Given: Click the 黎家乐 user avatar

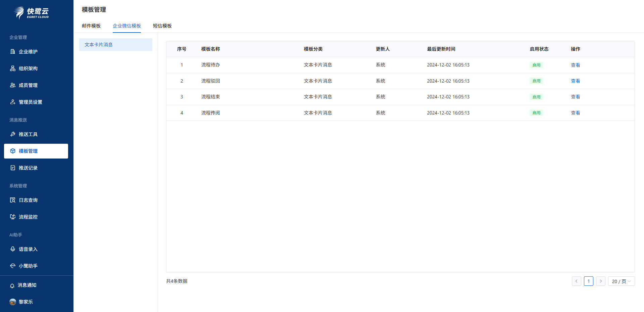Looking at the screenshot, I should click(x=13, y=302).
